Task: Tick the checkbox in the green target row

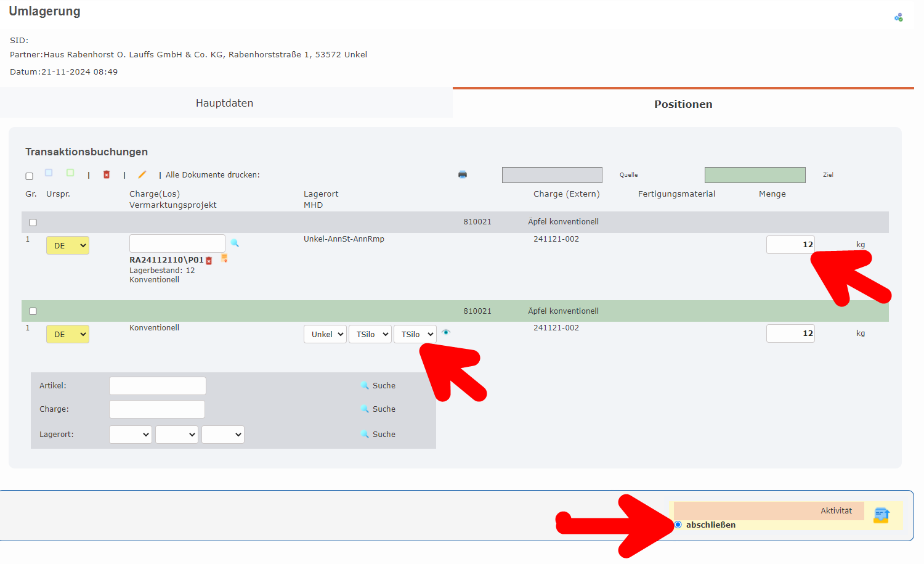Action: point(33,311)
